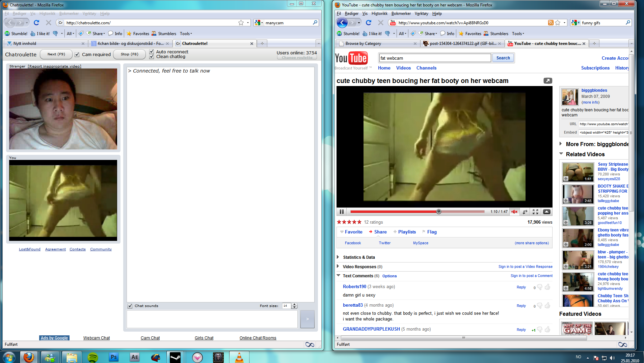Collapse Text Comments section
Image resolution: width=644 pixels, height=363 pixels.
pos(338,276)
